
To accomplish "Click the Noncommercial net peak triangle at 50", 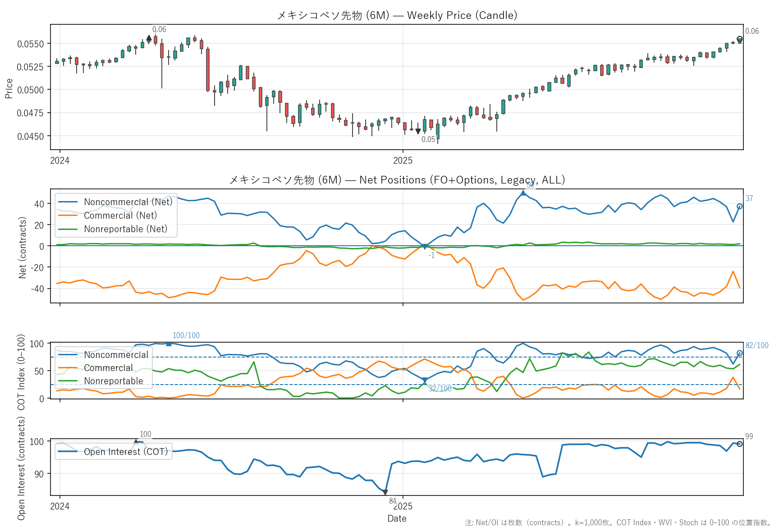I will [x=523, y=193].
